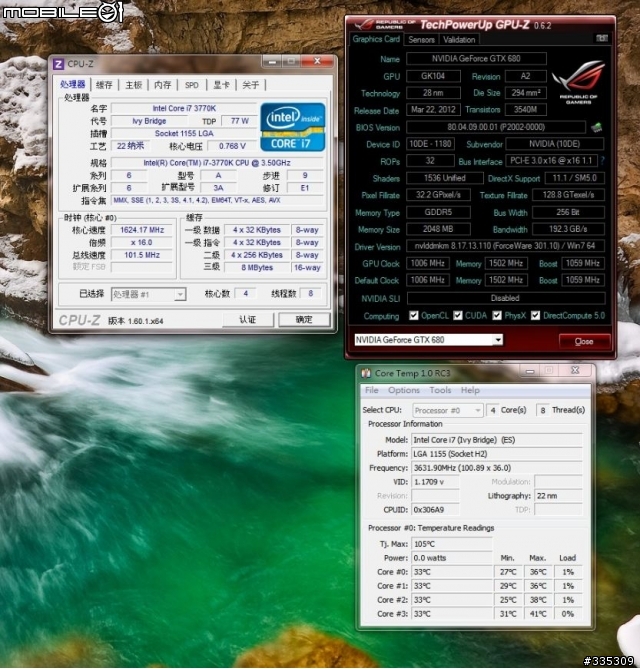Open the Options menu in Core Temp
The image size is (640, 669).
[x=404, y=390]
